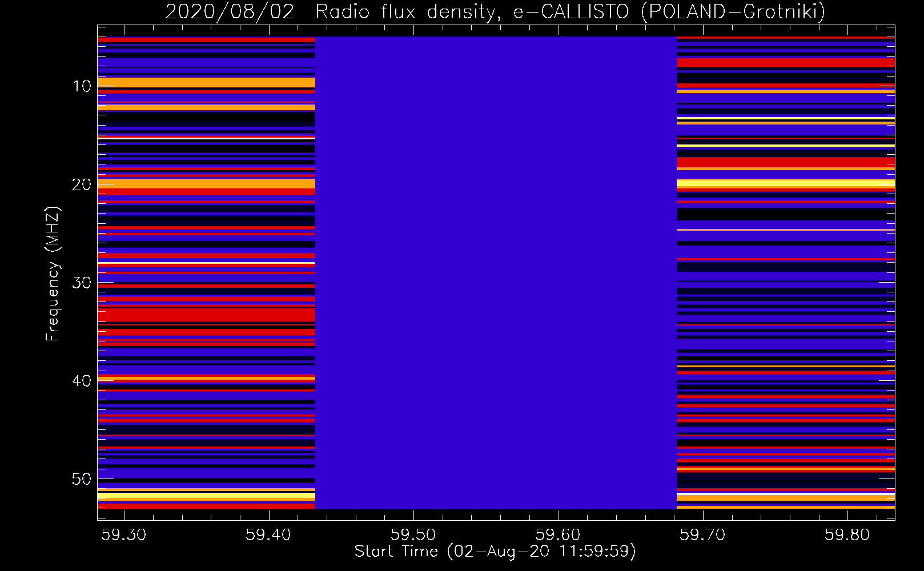Click the time tick label '59.80'
This screenshot has height=571, width=924.
coord(847,535)
